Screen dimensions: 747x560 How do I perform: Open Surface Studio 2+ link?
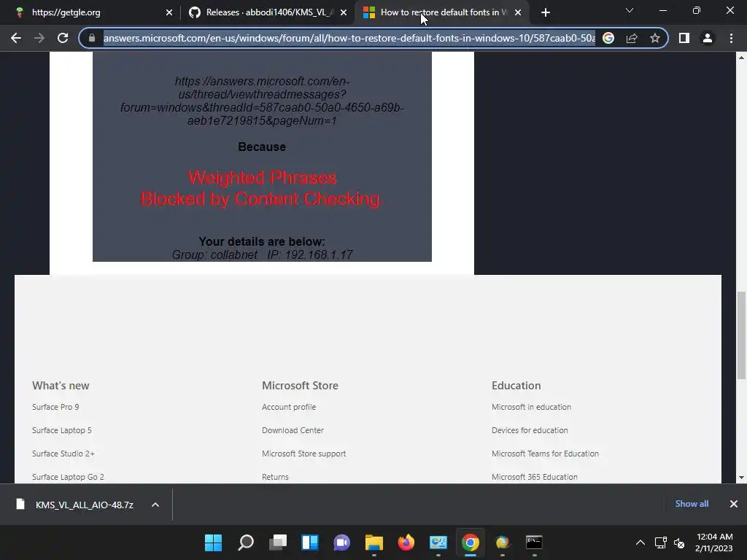tap(63, 454)
